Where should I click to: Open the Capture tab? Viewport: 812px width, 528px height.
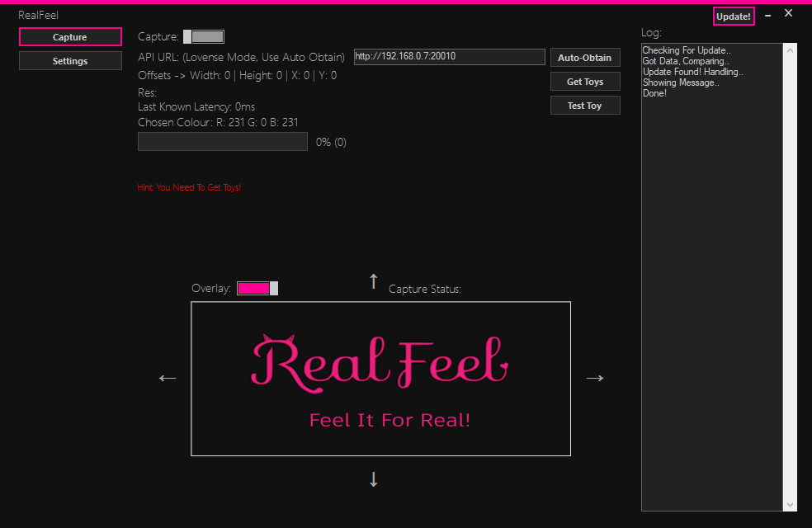(x=70, y=37)
